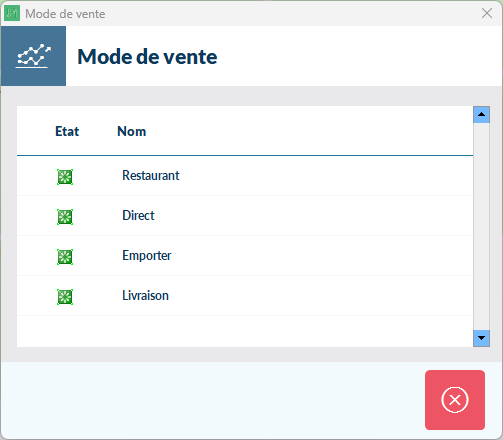Select the Direct row name
Screen dimensions: 503x440
138,216
